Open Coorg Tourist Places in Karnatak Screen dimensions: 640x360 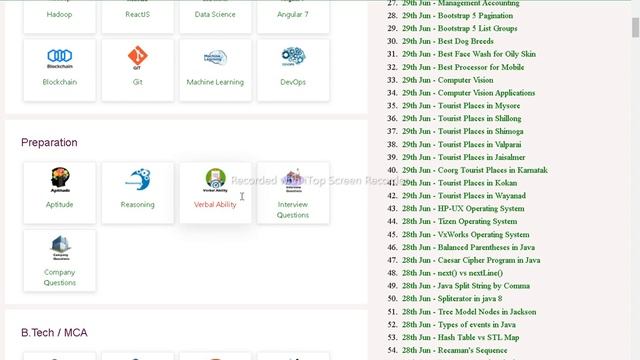[475, 170]
